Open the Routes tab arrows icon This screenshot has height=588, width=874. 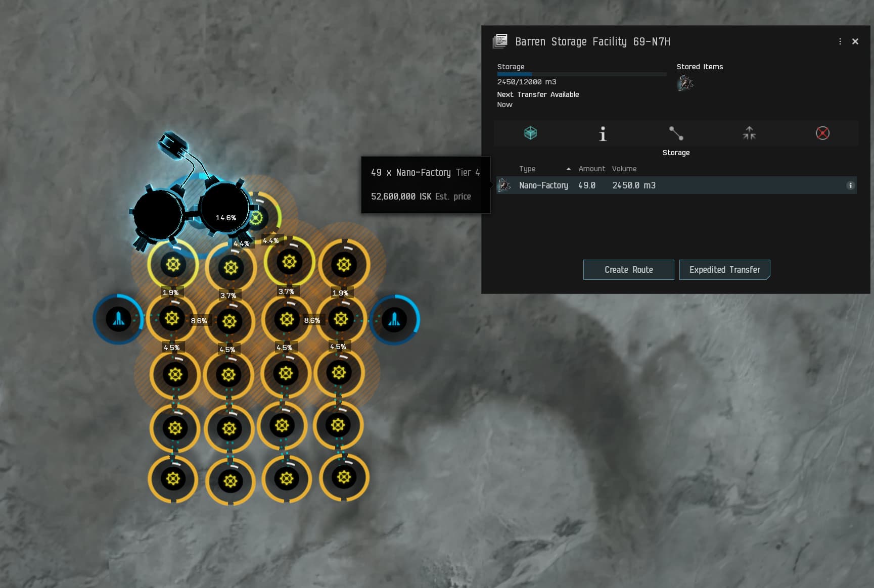(749, 133)
